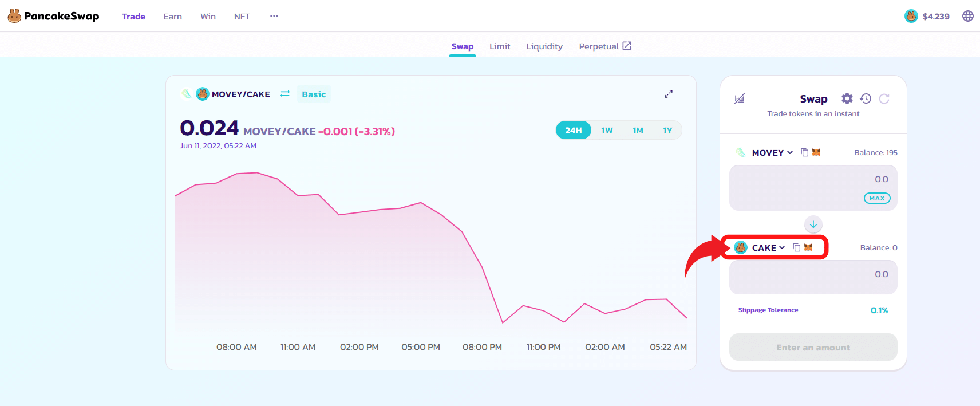Click the MAX amount button
This screenshot has height=406, width=980.
pos(877,198)
